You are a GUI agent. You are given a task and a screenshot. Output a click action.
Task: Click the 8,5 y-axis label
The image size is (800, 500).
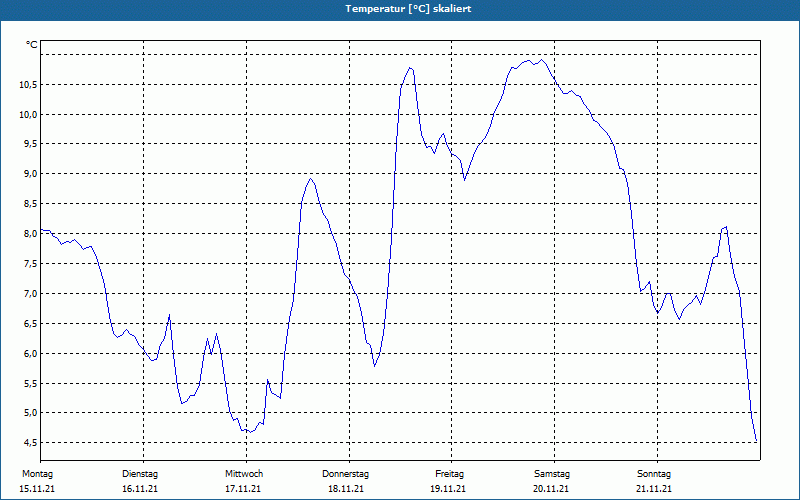pyautogui.click(x=31, y=204)
